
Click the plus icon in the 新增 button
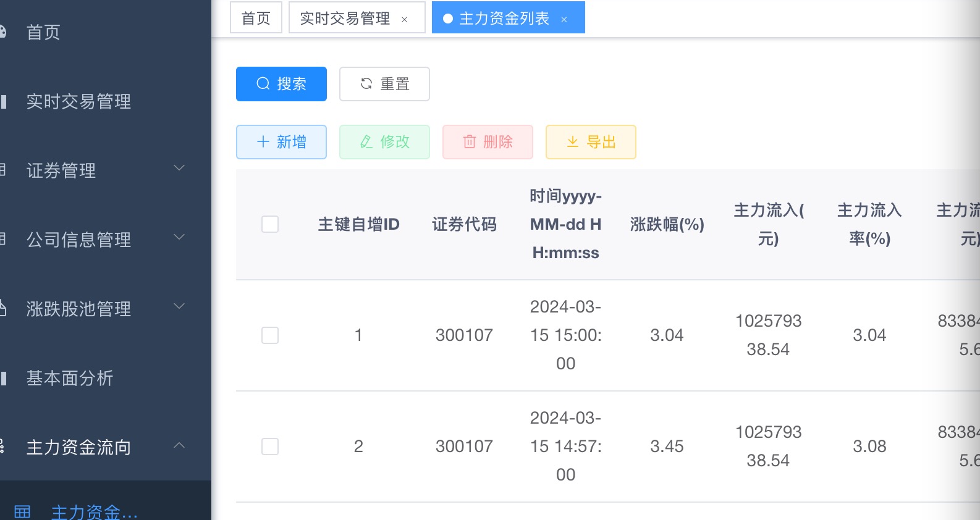(263, 141)
